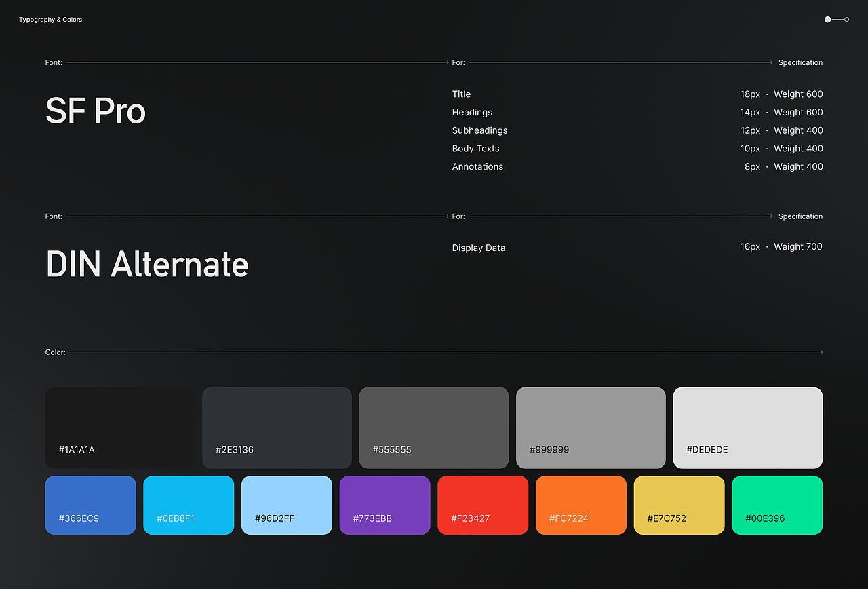Select the "DIN Alternate" font name

(147, 263)
